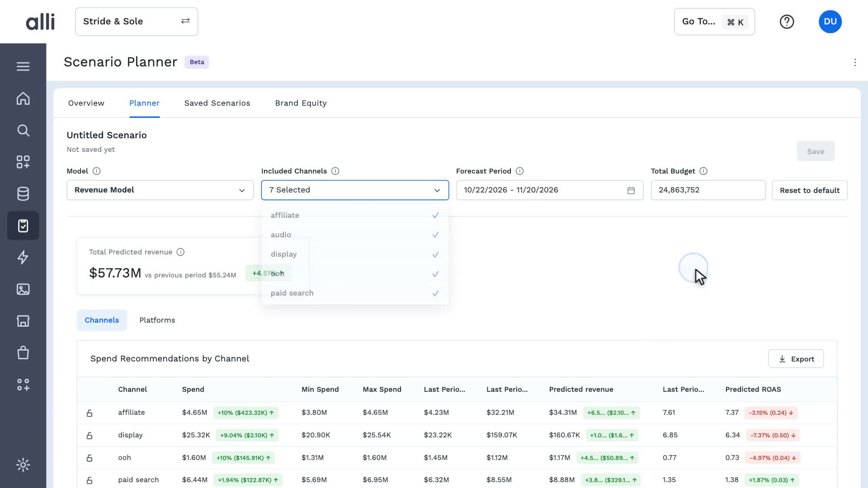Open the lightning bolt sidebar icon
Viewport: 868px width, 488px height.
[23, 258]
